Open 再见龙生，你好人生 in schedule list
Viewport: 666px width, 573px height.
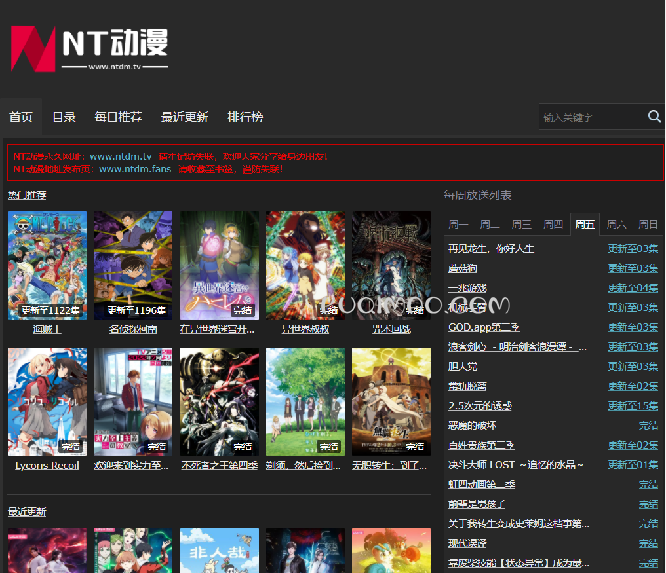click(491, 249)
